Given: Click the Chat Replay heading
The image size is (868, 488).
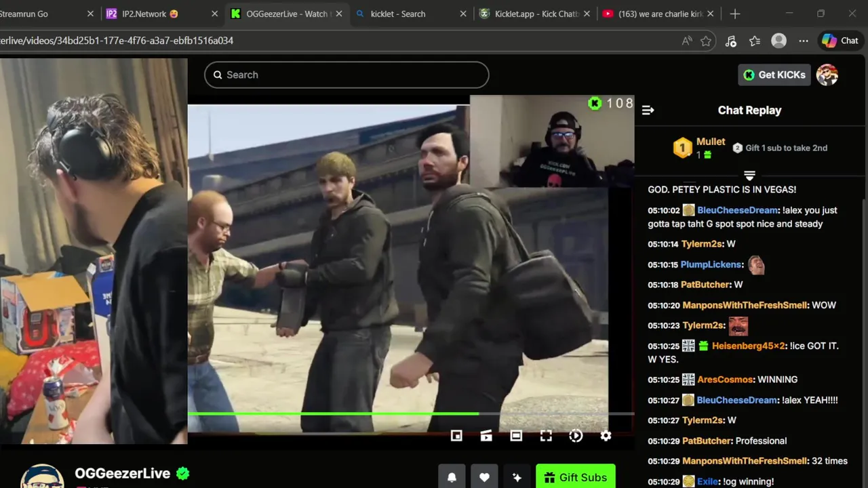Looking at the screenshot, I should tap(749, 110).
